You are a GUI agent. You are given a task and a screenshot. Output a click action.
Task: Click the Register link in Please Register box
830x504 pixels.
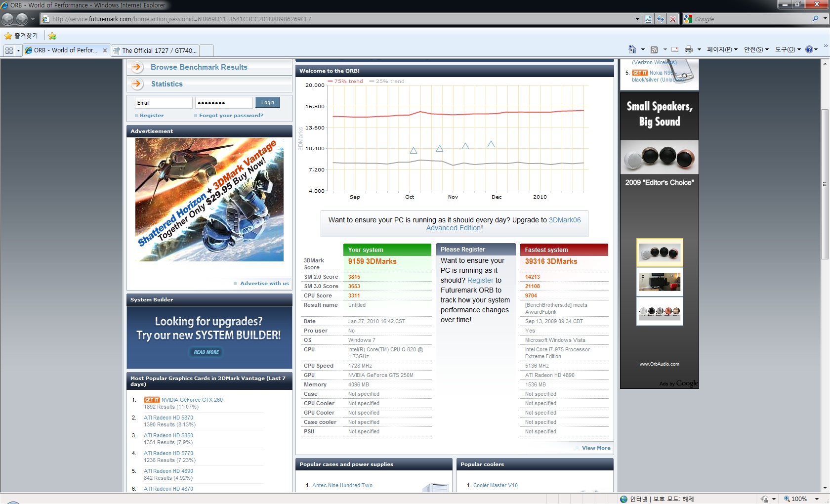480,280
